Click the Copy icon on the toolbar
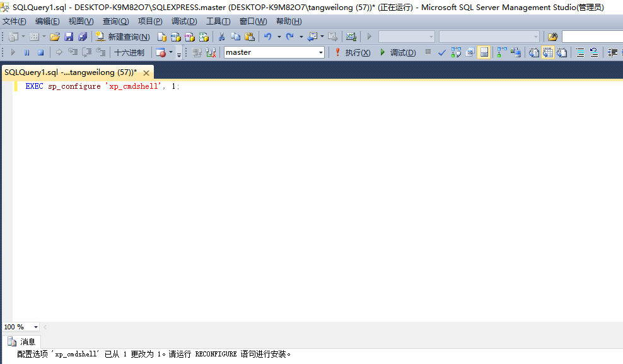 (x=236, y=36)
